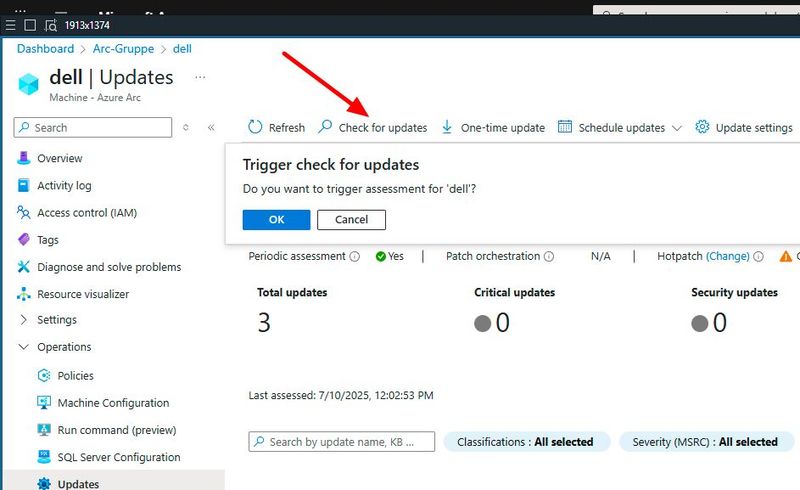Click the Resource visualizer icon
Image resolution: width=800 pixels, height=490 pixels.
click(23, 294)
